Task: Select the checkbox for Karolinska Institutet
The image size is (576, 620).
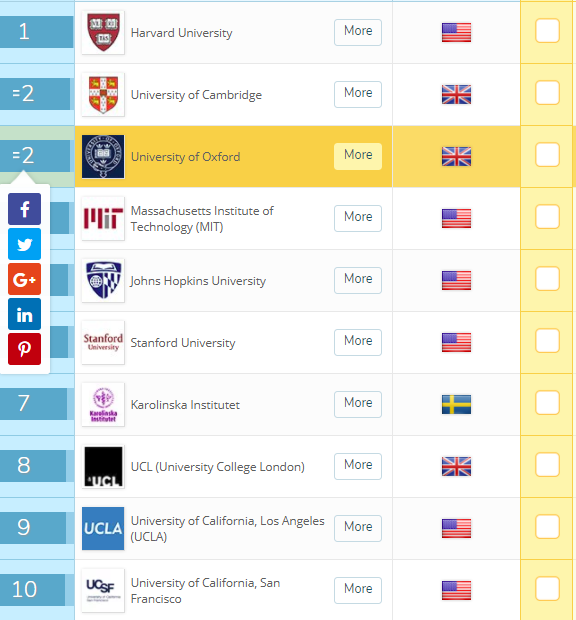Action: (547, 403)
